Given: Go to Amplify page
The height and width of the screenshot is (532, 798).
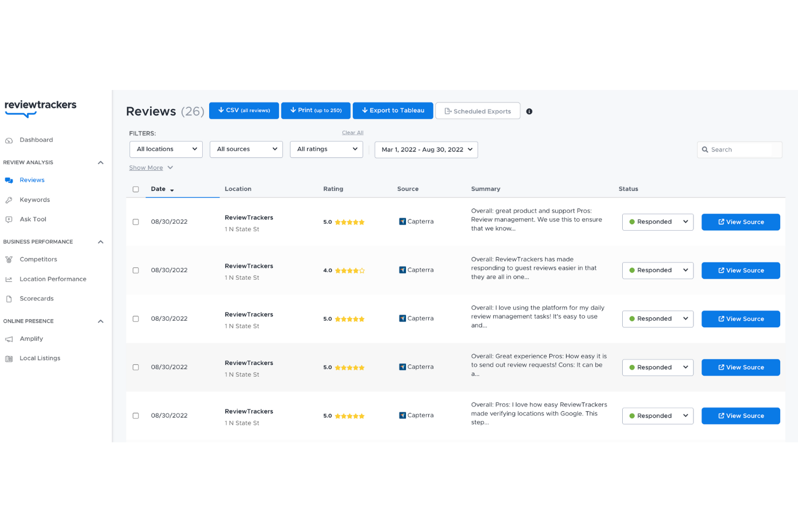Looking at the screenshot, I should [31, 339].
